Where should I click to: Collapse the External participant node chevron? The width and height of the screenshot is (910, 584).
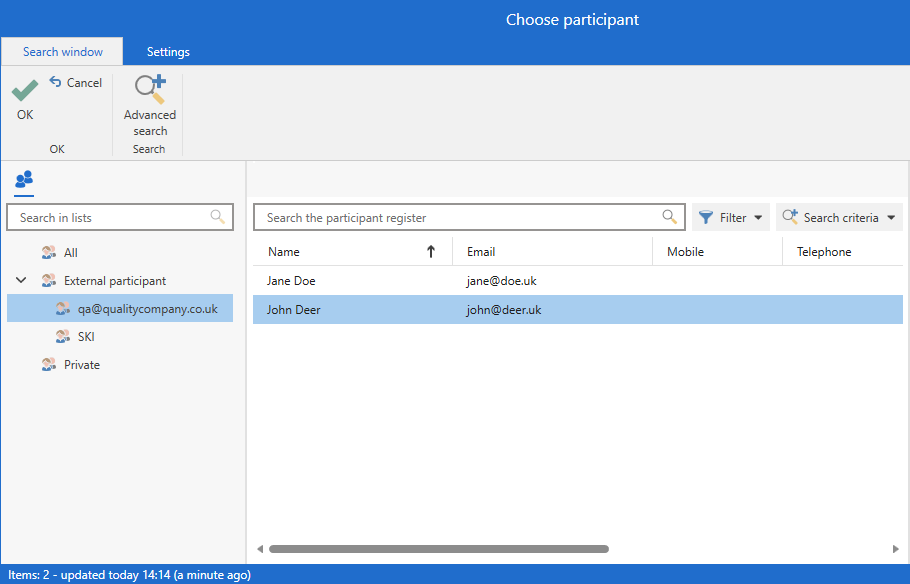[21, 280]
